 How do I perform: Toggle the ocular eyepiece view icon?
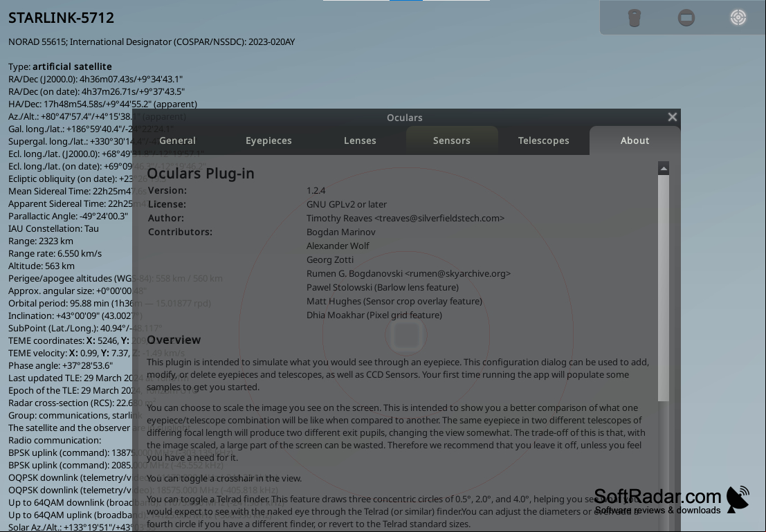click(x=634, y=18)
